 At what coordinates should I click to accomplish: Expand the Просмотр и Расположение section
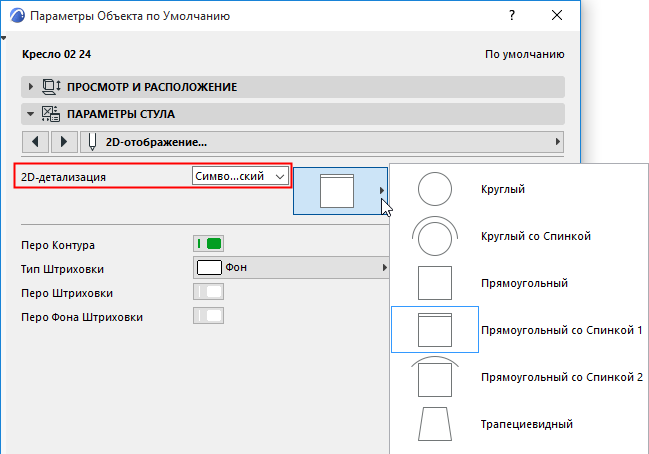(30, 87)
